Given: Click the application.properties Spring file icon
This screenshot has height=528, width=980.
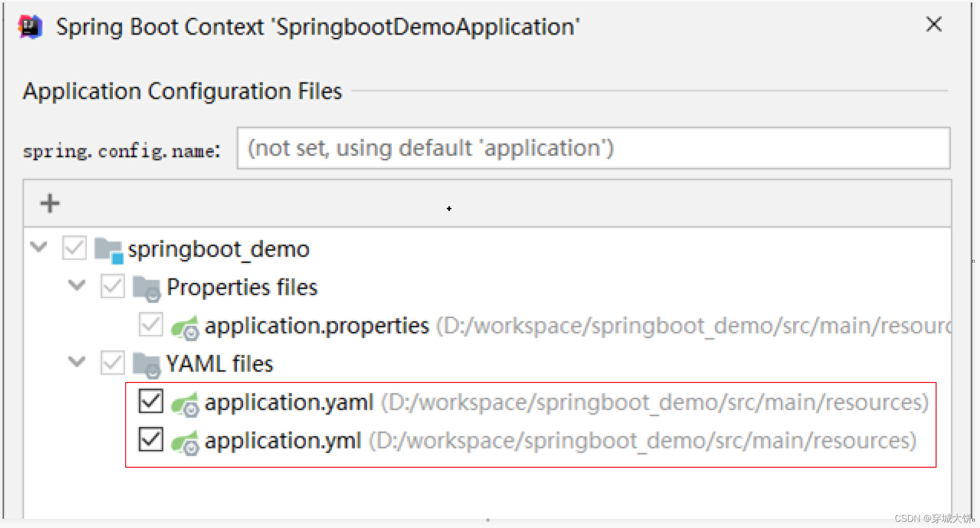Looking at the screenshot, I should tap(184, 327).
